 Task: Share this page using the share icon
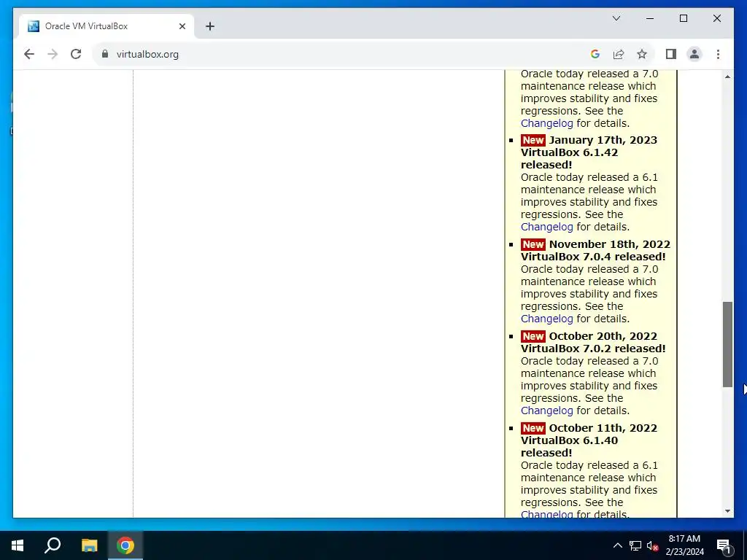619,54
